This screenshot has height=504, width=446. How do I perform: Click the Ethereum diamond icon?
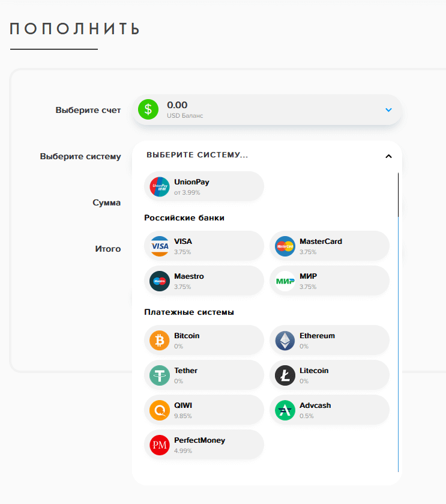pyautogui.click(x=285, y=341)
